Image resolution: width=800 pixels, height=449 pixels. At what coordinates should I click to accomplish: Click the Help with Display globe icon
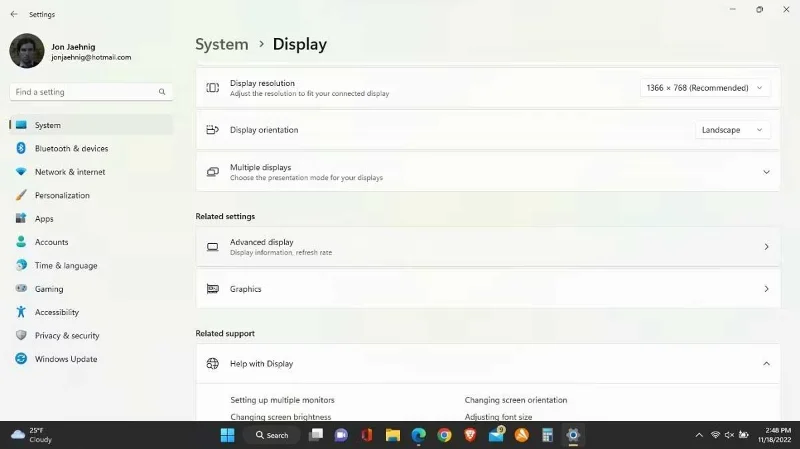tap(213, 364)
